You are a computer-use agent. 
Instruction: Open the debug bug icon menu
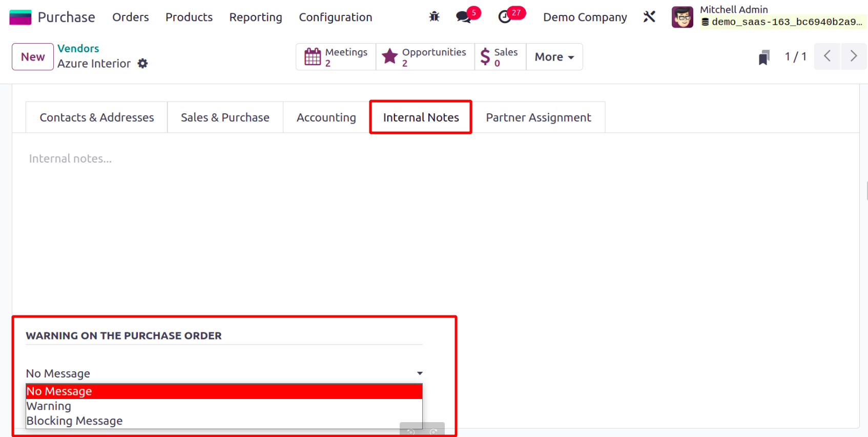point(434,17)
